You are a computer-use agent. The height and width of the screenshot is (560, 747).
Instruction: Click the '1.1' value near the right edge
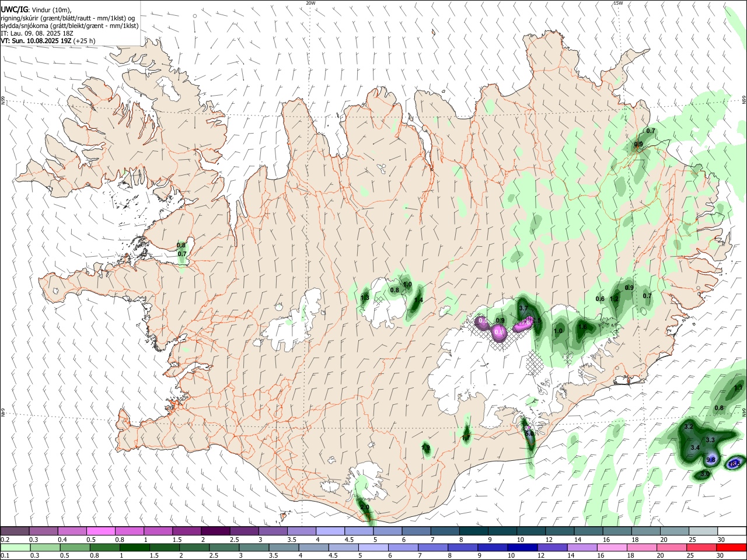click(738, 388)
